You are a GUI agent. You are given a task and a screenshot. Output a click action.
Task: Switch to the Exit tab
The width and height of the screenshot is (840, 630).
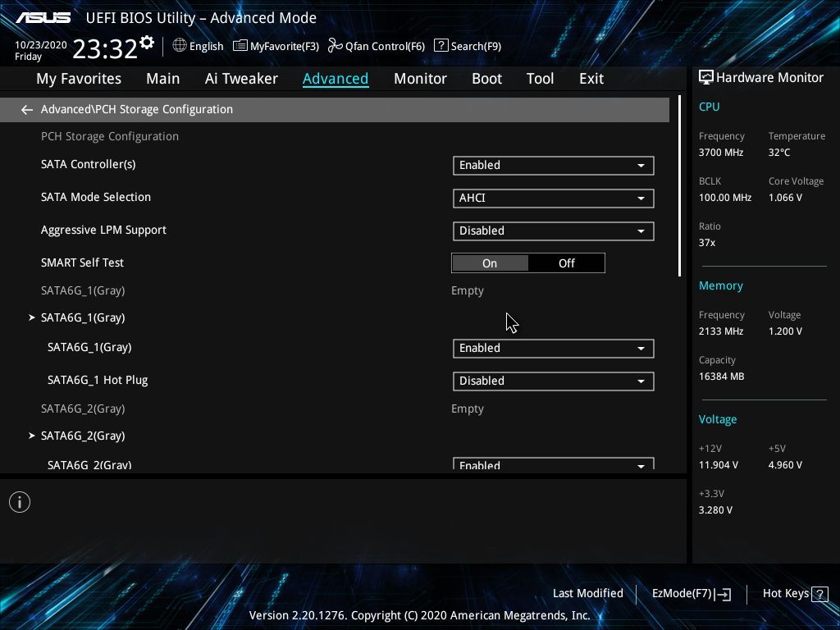591,79
